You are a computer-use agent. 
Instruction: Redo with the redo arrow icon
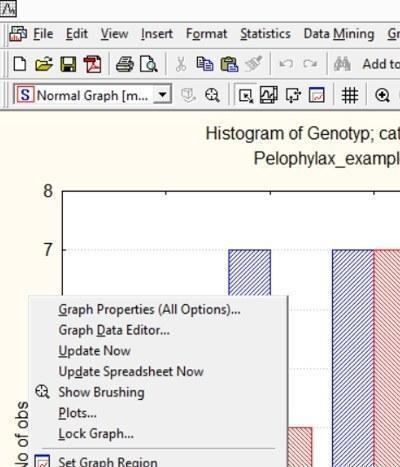310,64
